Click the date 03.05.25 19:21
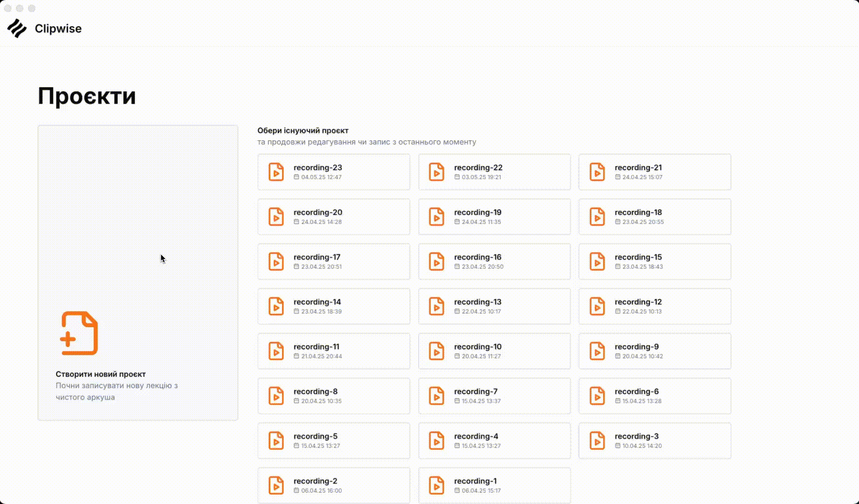 point(481,177)
